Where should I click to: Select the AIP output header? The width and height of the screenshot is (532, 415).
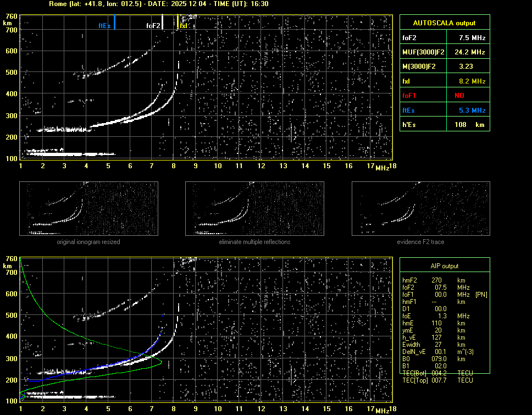coord(444,265)
